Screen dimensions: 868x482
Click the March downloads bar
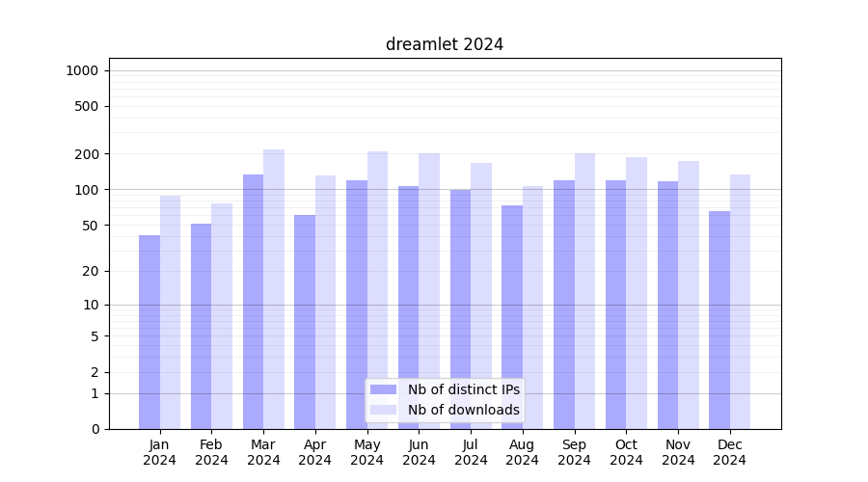coord(274,289)
